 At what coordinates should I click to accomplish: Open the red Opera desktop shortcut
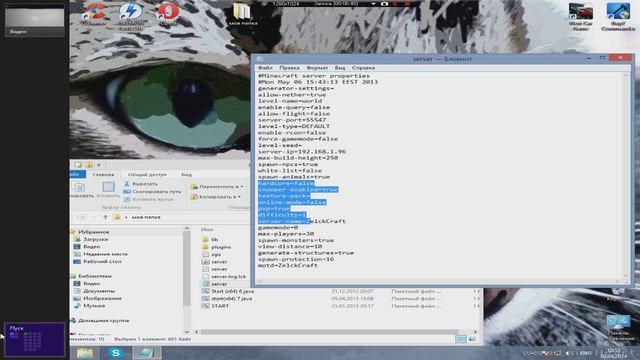tap(168, 13)
